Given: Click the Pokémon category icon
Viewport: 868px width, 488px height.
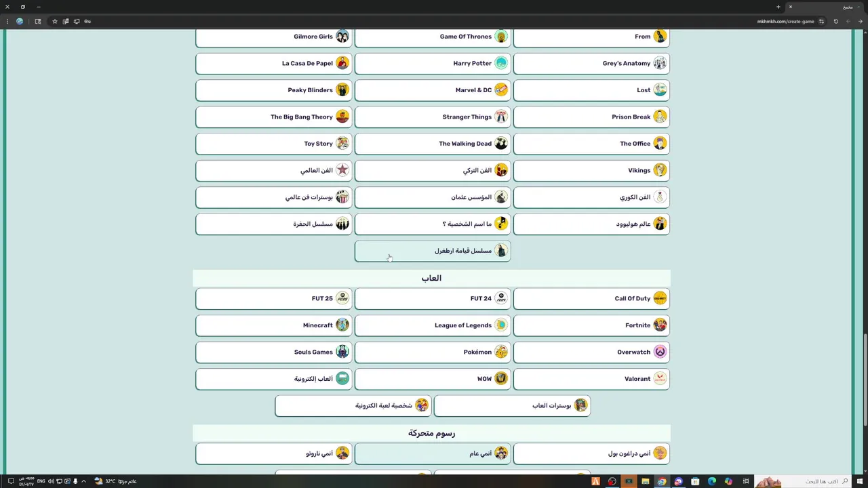Looking at the screenshot, I should coord(501,352).
